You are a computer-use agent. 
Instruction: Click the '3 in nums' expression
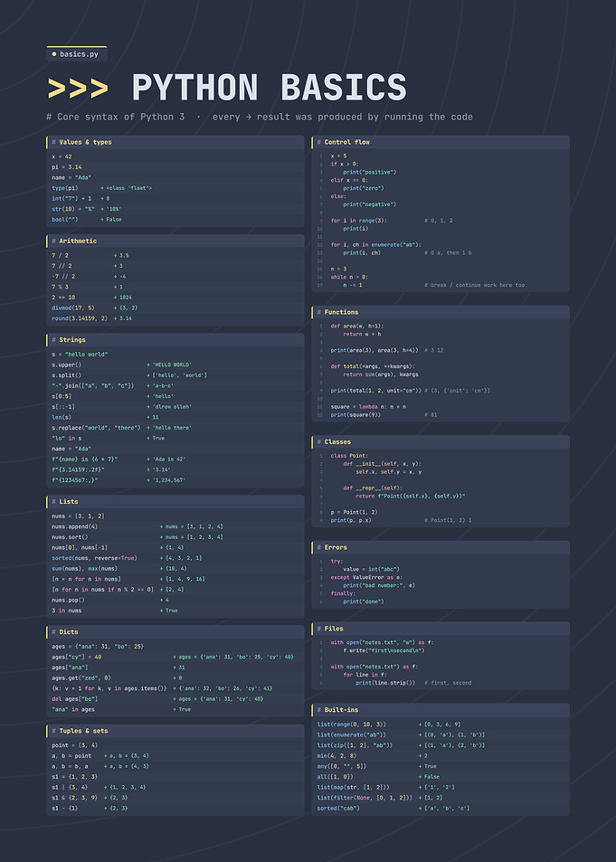click(67, 611)
